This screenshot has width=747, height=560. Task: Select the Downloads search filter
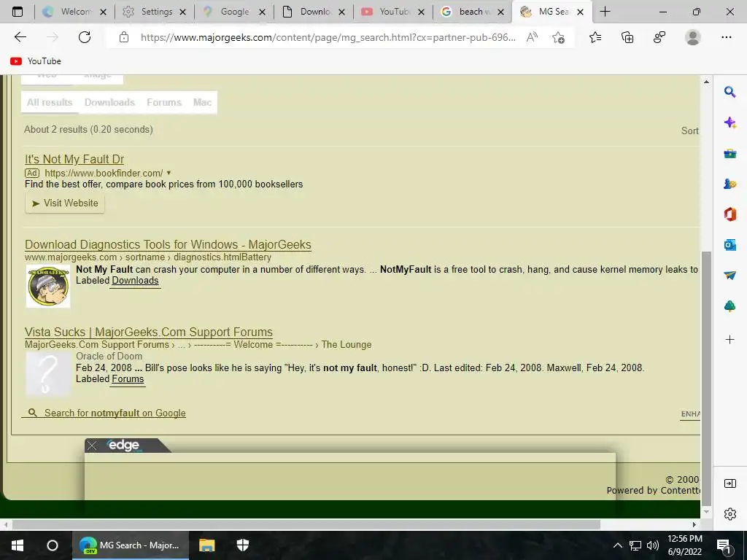109,102
